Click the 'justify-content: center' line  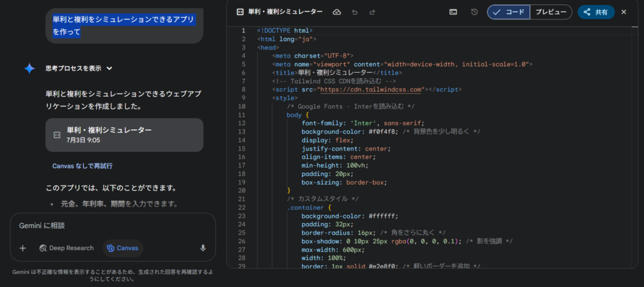click(x=347, y=148)
